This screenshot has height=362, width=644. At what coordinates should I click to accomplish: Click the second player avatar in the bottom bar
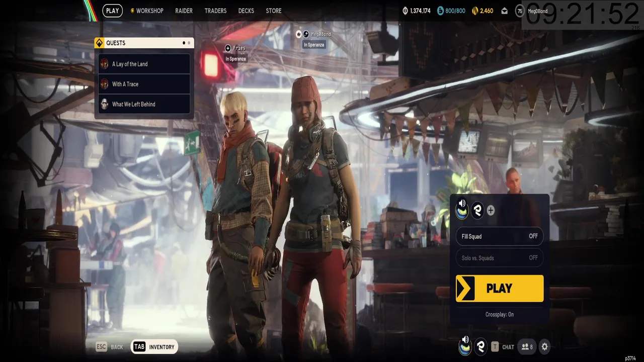coord(480,346)
